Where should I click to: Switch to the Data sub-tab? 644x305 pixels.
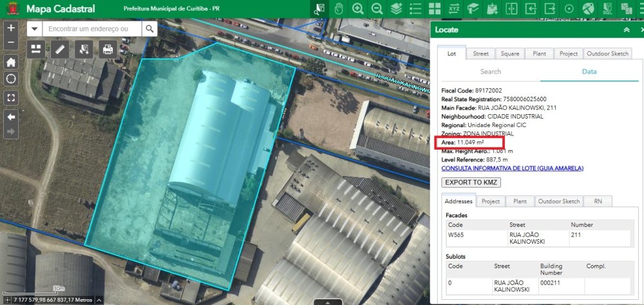click(x=589, y=72)
